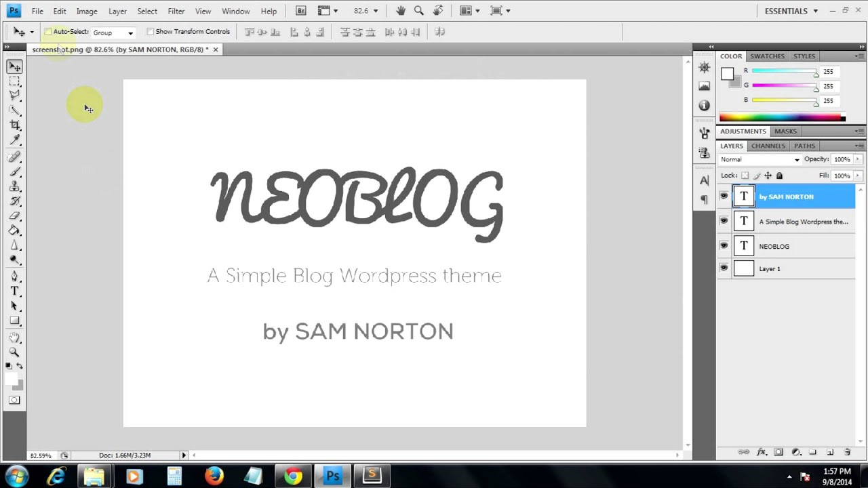Open the Opacity slider arrow
This screenshot has width=868, height=488.
(858, 159)
